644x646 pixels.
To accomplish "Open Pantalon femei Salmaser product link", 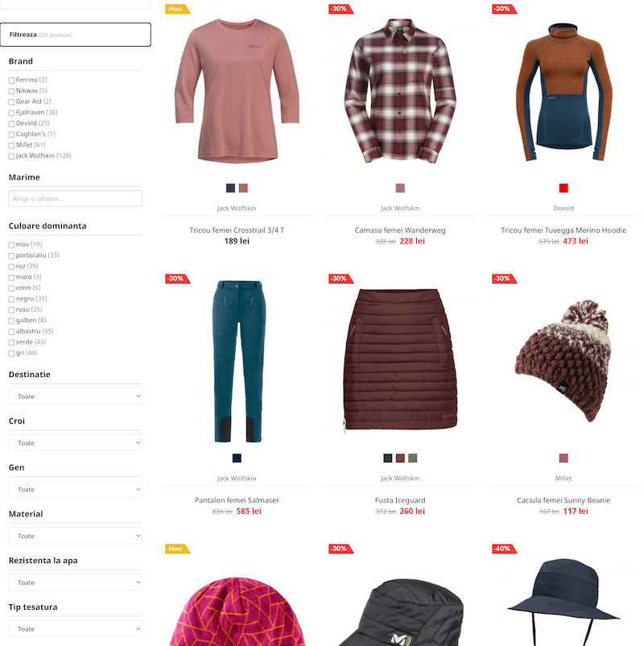I will click(237, 500).
